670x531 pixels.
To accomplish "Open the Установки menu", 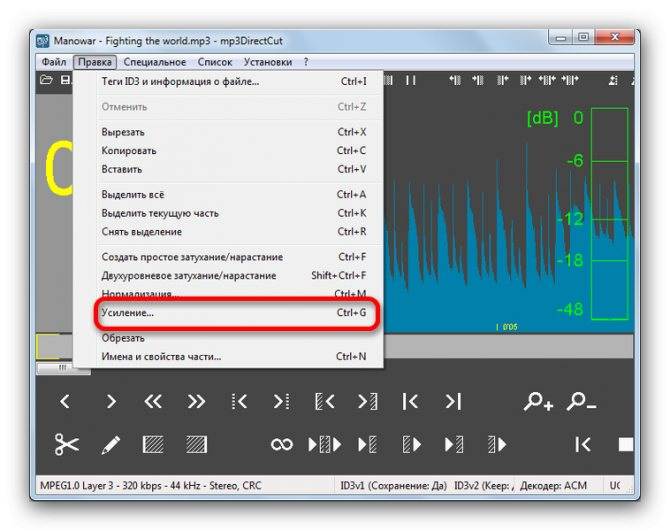I will point(268,62).
